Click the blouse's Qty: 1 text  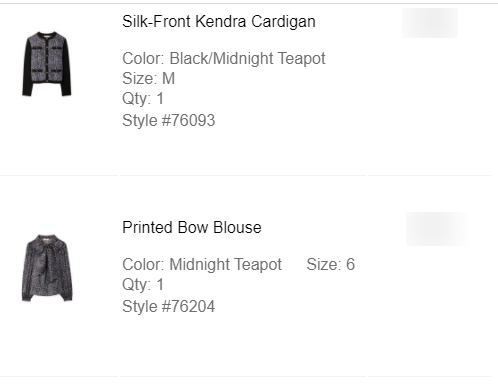click(x=143, y=285)
